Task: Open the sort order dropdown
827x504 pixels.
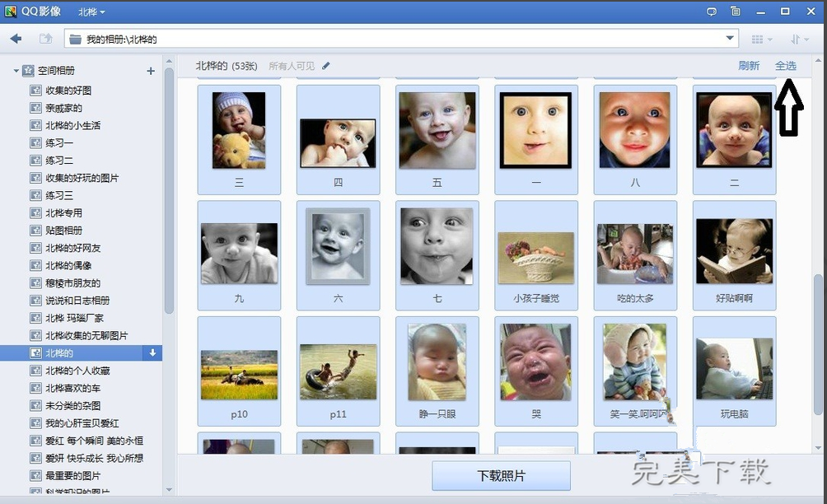Action: 799,40
